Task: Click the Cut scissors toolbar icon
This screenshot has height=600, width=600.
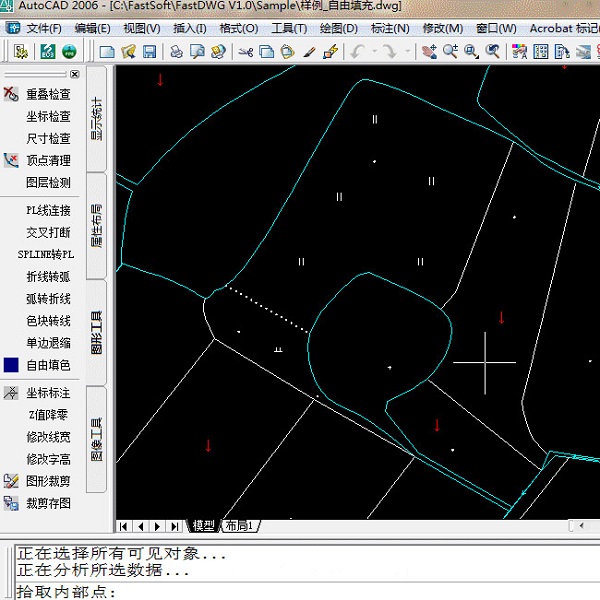Action: (x=245, y=51)
